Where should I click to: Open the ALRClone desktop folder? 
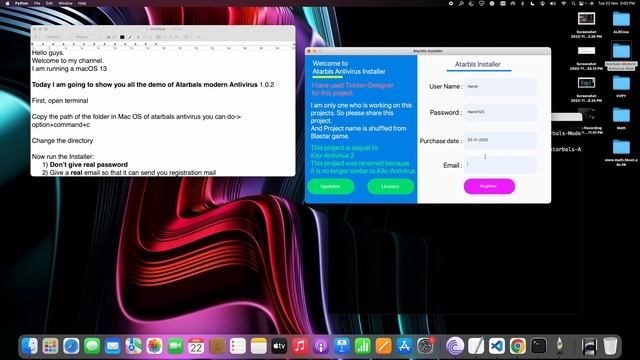[x=621, y=22]
